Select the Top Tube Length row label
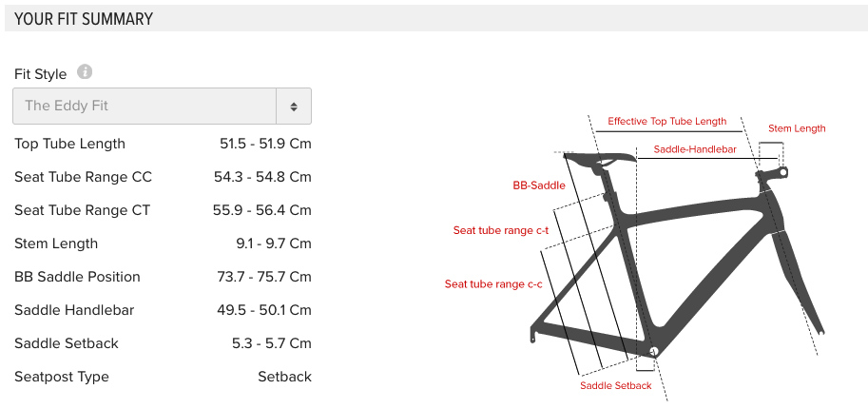The height and width of the screenshot is (409, 868). click(x=69, y=144)
